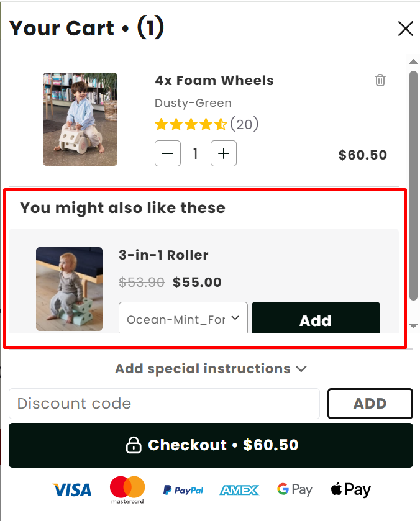This screenshot has width=420, height=521.
Task: Click the 3-in-1 Roller title link
Action: click(163, 255)
